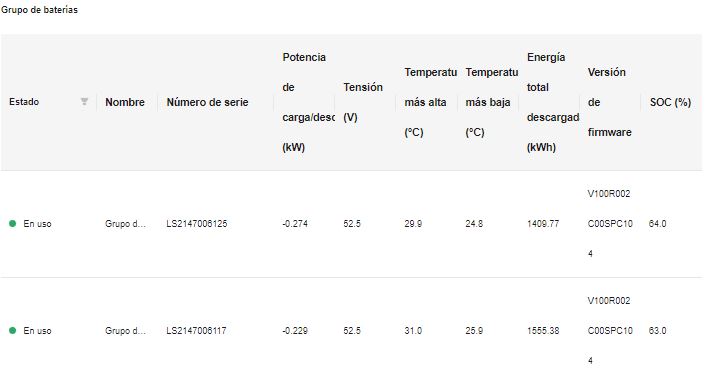
Task: Click the Temperatura más alta header
Action: coord(431,102)
